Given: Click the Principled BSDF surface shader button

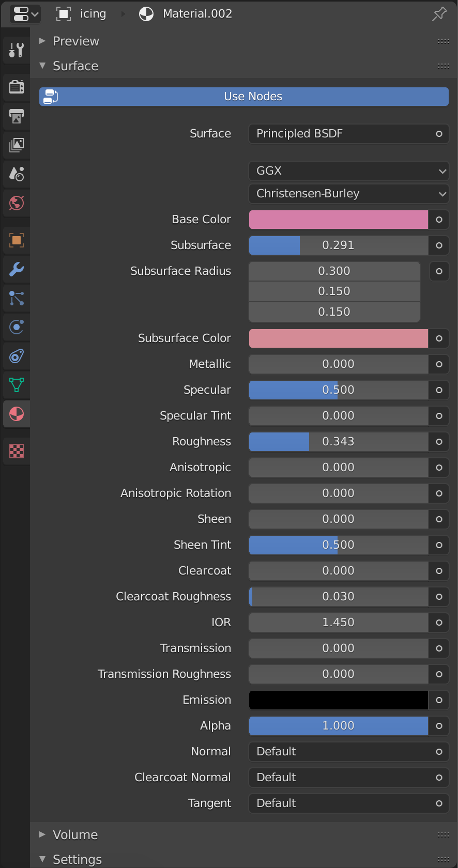Looking at the screenshot, I should (349, 134).
